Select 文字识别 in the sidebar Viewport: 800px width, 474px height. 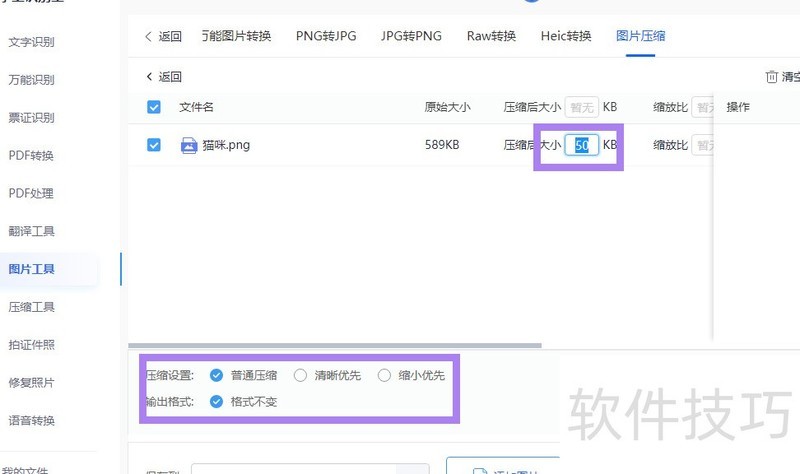click(32, 42)
